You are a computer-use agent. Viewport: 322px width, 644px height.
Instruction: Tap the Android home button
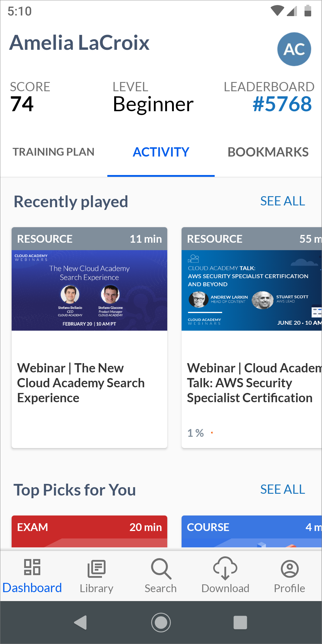161,623
